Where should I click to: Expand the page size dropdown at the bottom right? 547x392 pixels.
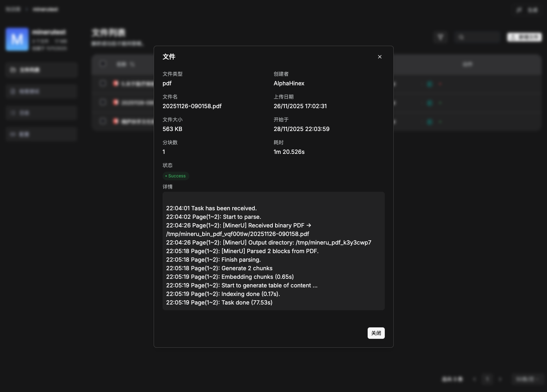point(528,379)
